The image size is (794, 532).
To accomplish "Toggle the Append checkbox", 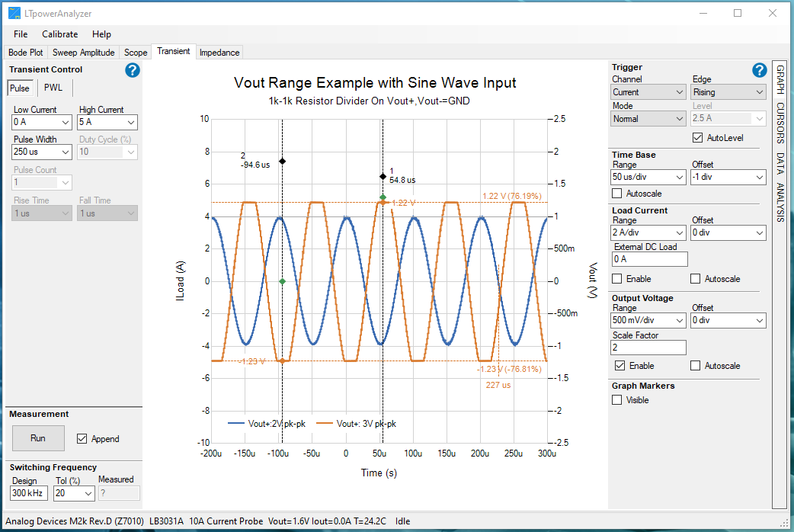I will coord(82,439).
